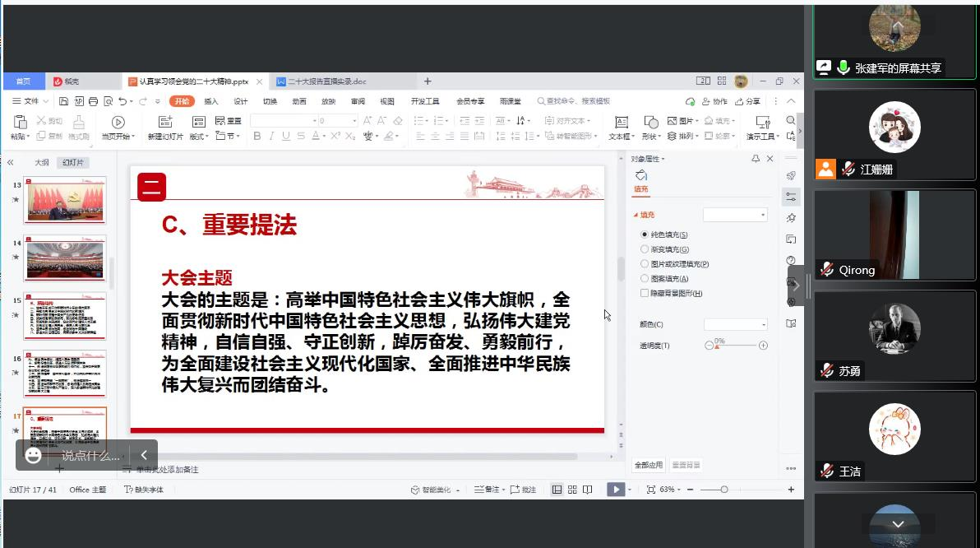
Task: Click the Clear Formatting eraser icon
Action: point(397,121)
